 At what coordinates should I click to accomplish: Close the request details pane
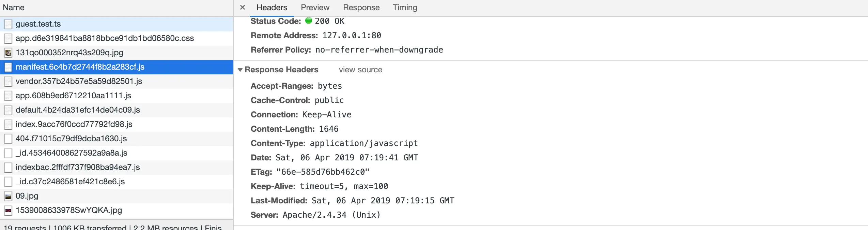click(243, 8)
